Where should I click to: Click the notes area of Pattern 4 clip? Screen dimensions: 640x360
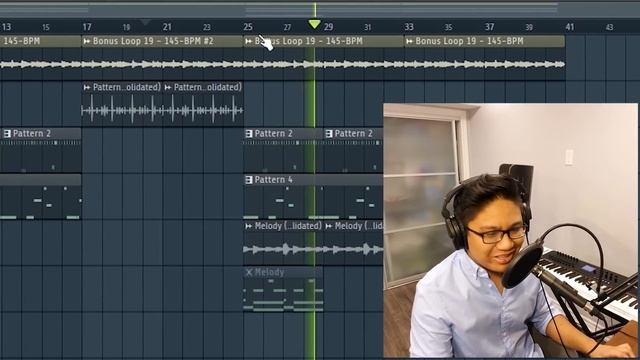pyautogui.click(x=313, y=202)
